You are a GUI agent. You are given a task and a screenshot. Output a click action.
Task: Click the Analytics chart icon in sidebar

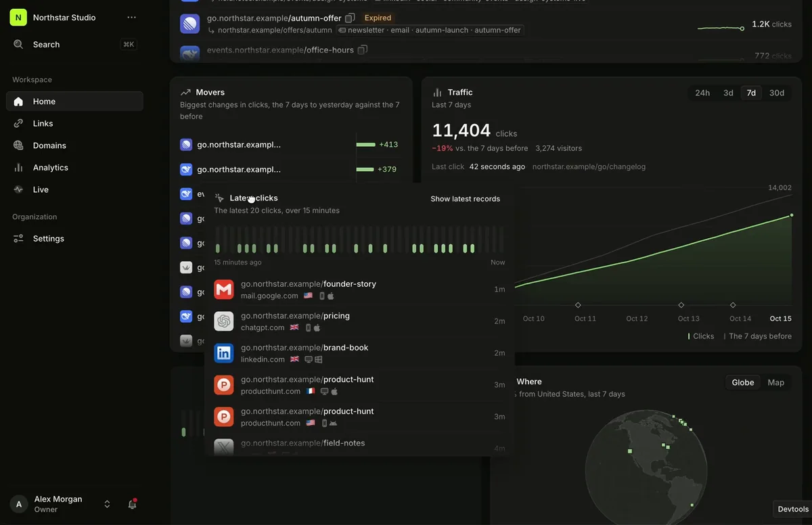[18, 167]
